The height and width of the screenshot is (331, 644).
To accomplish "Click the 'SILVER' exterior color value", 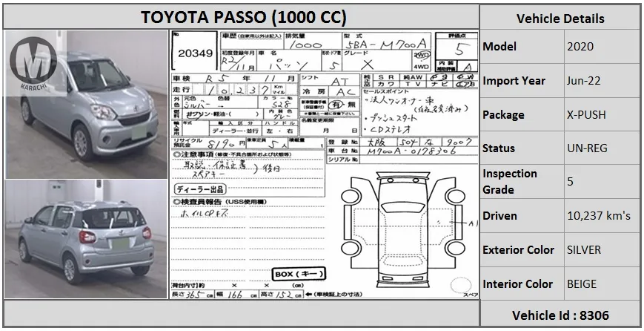I will 584,249.
